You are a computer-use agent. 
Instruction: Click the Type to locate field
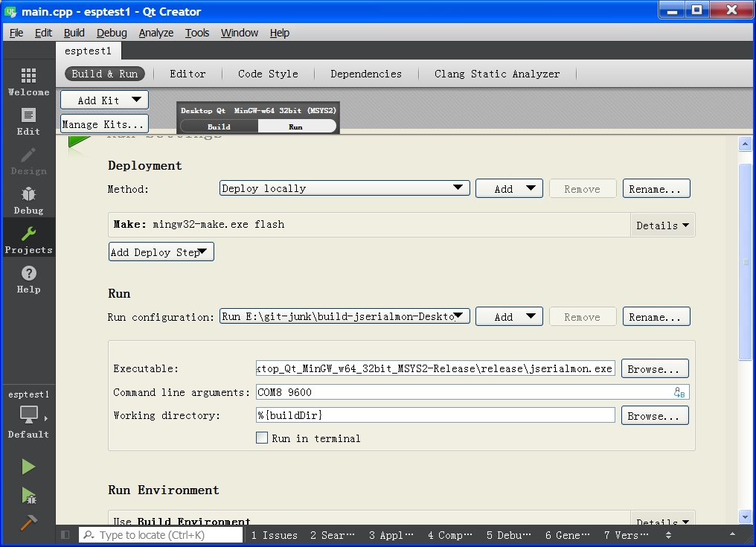(161, 535)
